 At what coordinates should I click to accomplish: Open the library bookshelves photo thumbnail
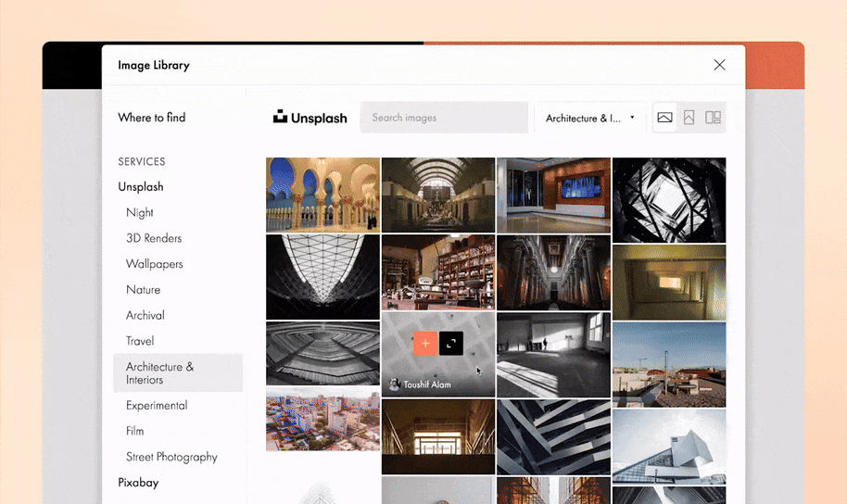pos(438,272)
